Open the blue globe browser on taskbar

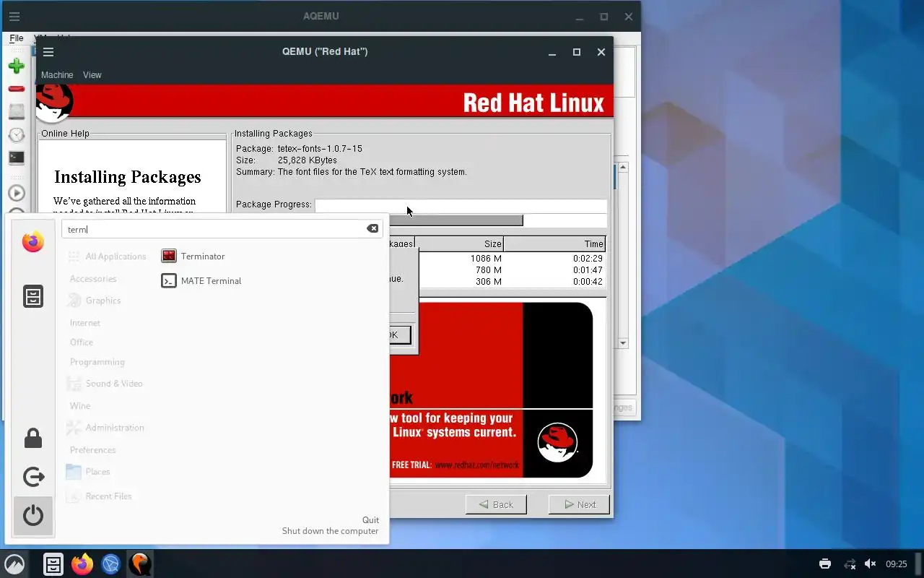click(x=110, y=564)
